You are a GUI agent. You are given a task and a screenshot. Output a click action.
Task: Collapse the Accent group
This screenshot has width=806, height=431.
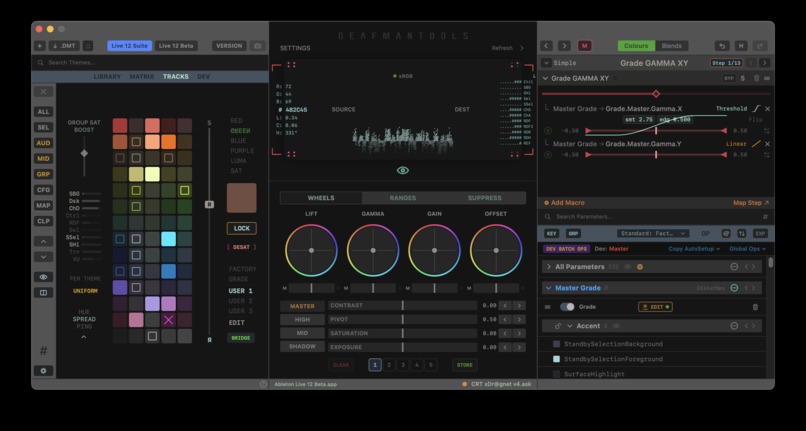570,326
